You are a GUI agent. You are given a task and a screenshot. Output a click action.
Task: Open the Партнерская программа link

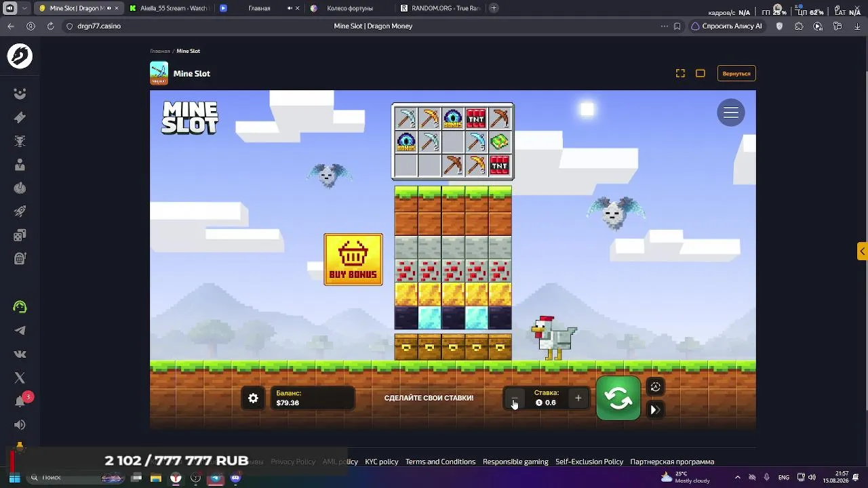pos(672,462)
